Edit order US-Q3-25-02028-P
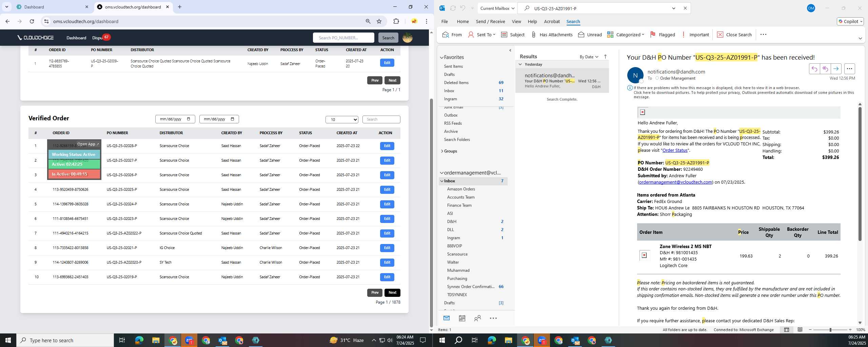 click(x=387, y=146)
